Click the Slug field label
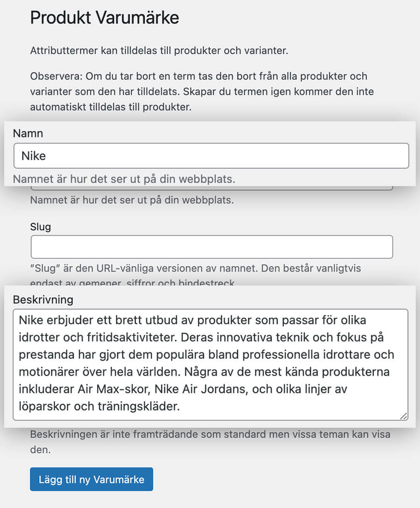Viewport: 420px width, 508px height. coord(41,227)
